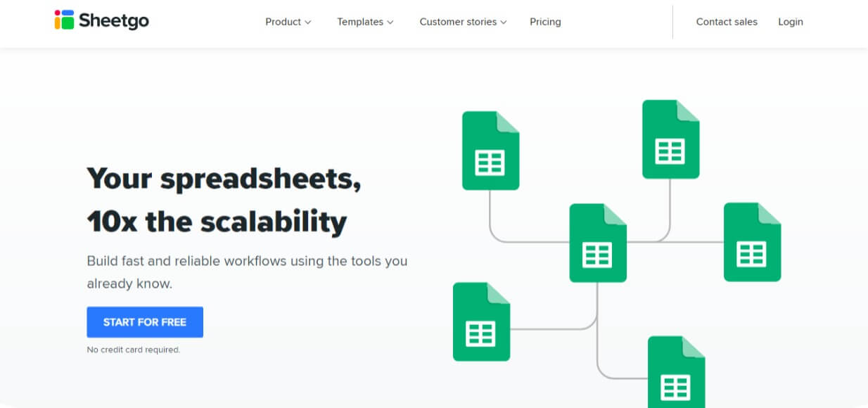Viewport: 868px width, 408px height.
Task: Expand the chevron beside Customer stories
Action: [504, 23]
